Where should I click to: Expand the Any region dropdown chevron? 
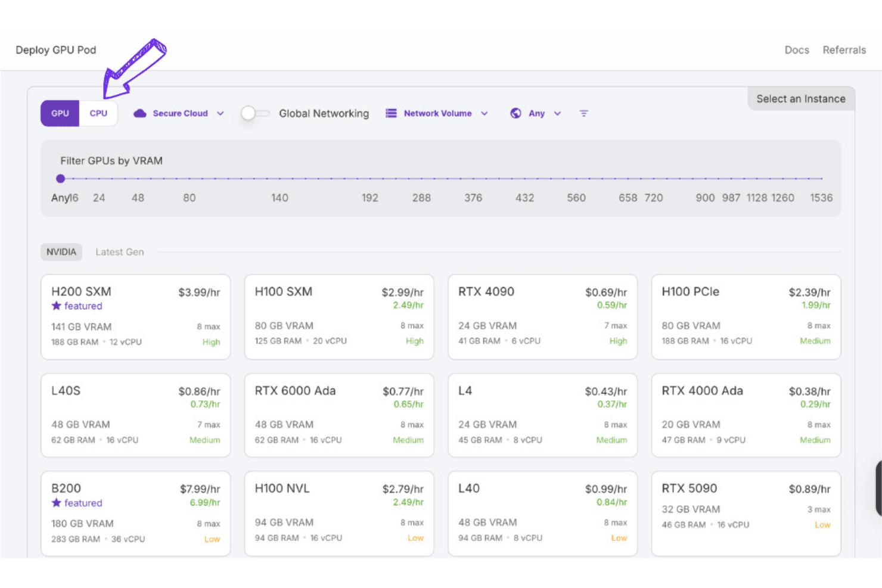pos(557,113)
